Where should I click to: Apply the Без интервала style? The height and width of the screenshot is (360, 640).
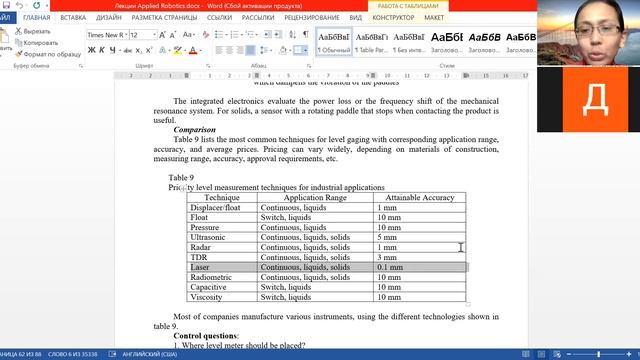pos(409,42)
